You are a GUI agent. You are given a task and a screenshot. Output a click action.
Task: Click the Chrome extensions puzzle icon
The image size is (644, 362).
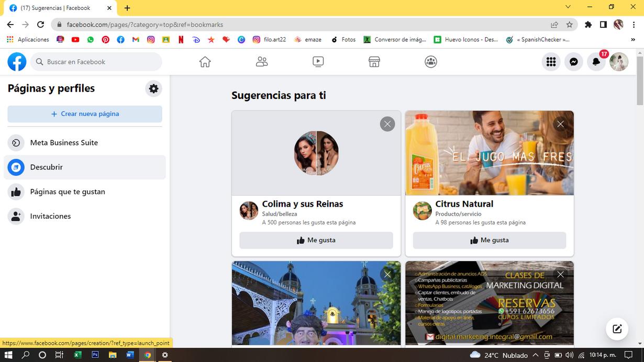point(588,25)
